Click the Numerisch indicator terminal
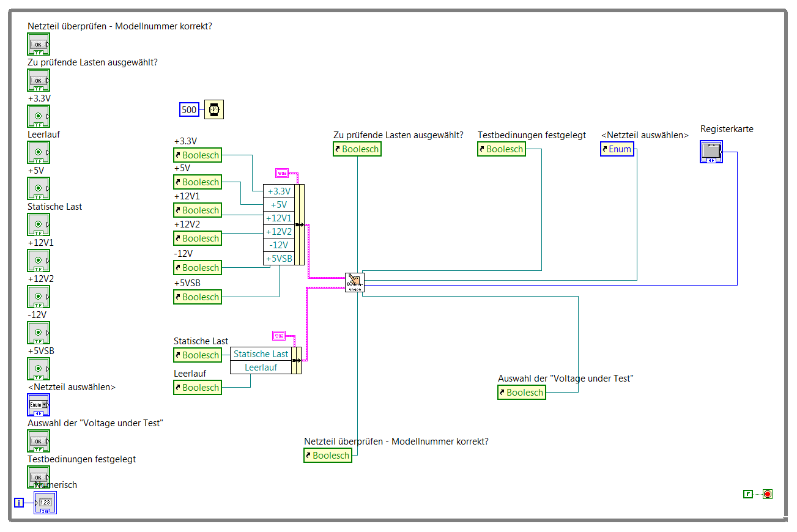Viewport: 797px width, 532px height. [x=45, y=503]
